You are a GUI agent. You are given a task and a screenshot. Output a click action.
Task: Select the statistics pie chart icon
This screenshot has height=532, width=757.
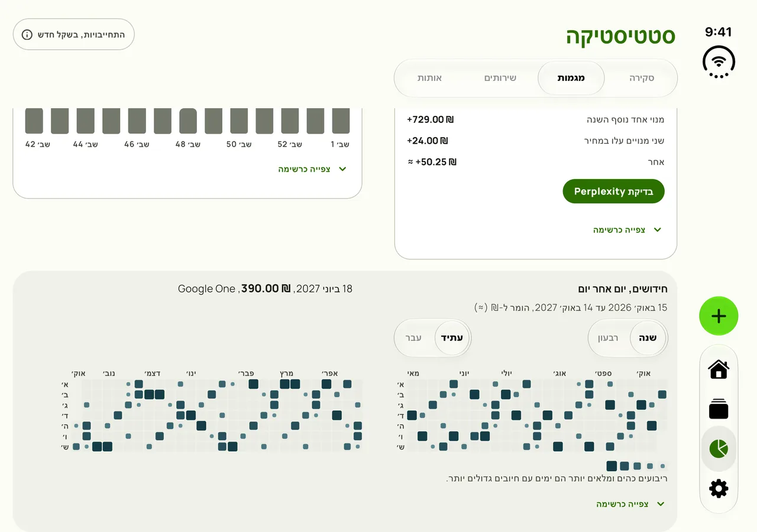(x=719, y=449)
